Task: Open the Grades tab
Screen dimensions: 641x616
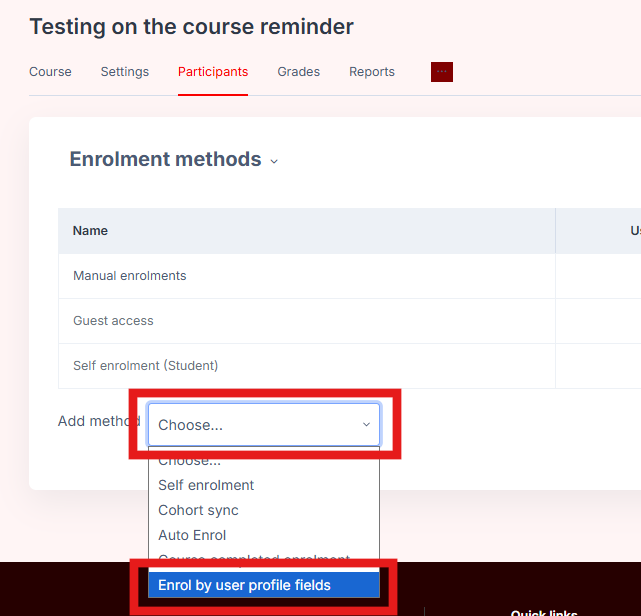Action: point(298,72)
